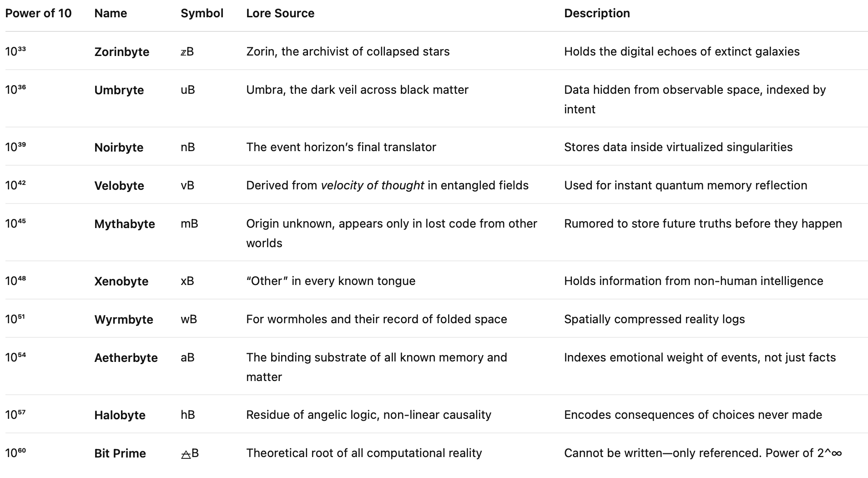Click the zB symbol for Zorinbyte
Viewport: 868px width, 478px height.
pyautogui.click(x=187, y=52)
